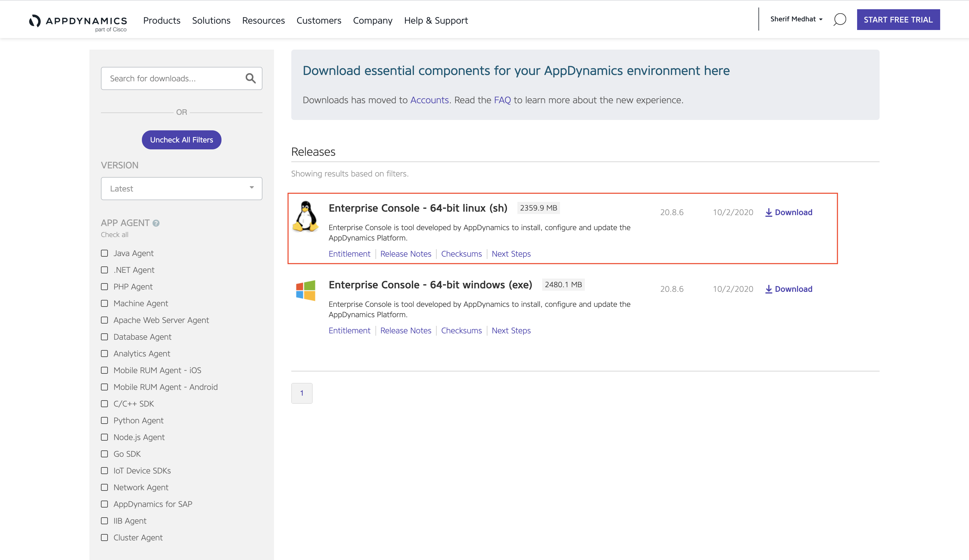Viewport: 969px width, 560px height.
Task: Toggle the Analytics Agent checkbox
Action: (x=104, y=354)
